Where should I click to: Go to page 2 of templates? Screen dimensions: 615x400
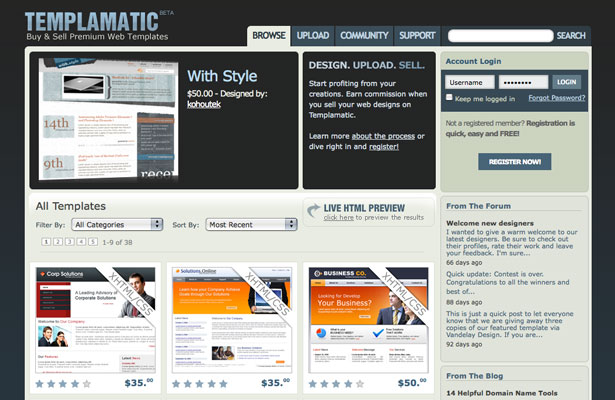(58, 242)
